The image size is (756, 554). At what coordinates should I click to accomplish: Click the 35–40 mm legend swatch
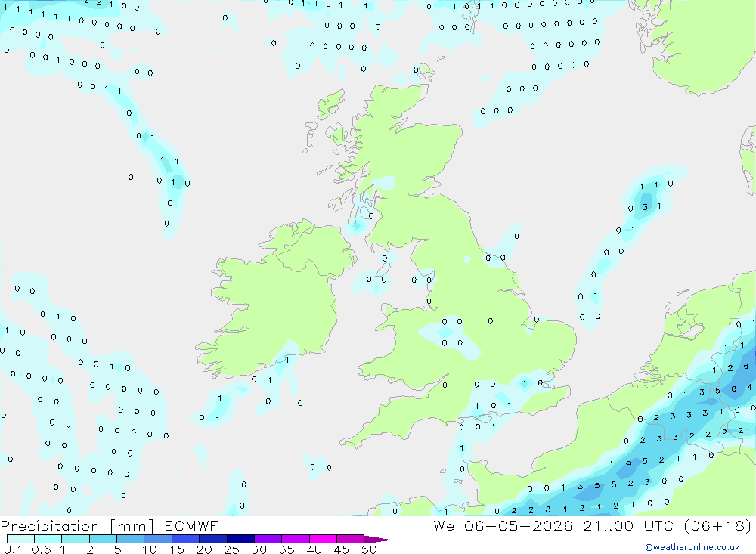click(295, 539)
